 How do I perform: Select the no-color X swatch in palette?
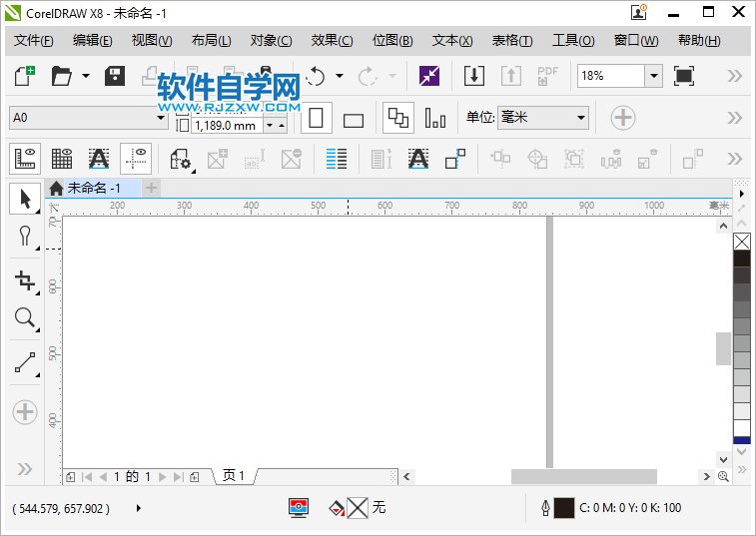pos(742,242)
